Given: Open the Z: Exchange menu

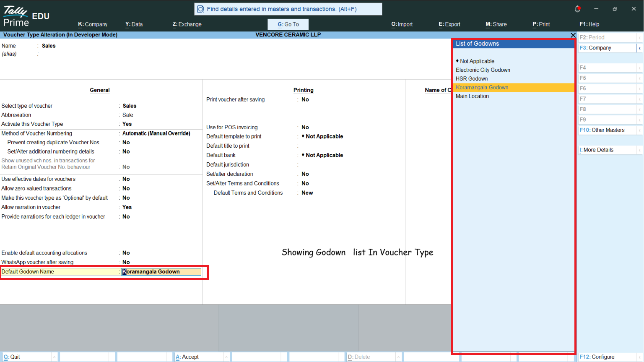Looking at the screenshot, I should point(187,24).
